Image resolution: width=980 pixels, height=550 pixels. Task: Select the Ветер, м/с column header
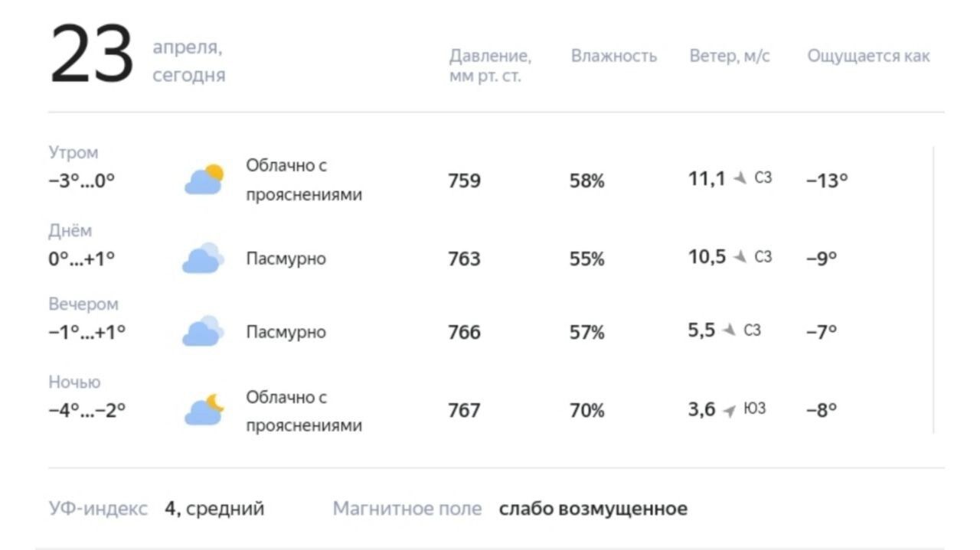tap(730, 56)
